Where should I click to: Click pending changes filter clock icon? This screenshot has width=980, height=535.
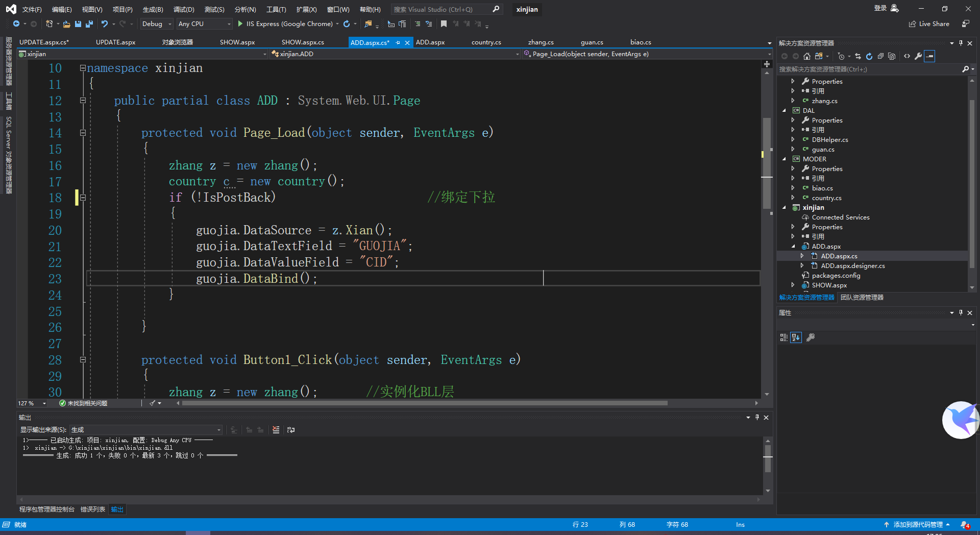coord(841,56)
